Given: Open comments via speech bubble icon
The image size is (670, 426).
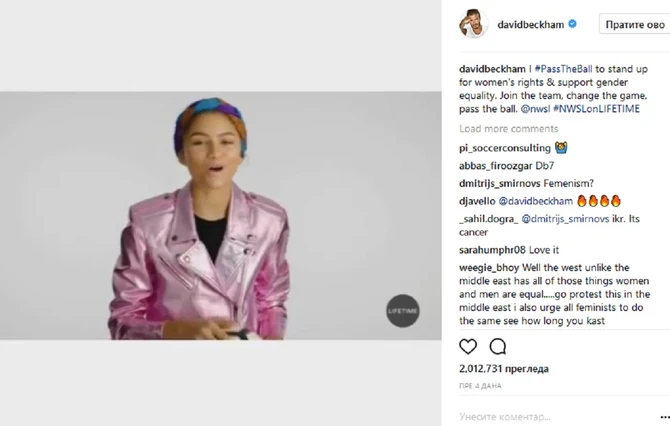Looking at the screenshot, I should [498, 347].
